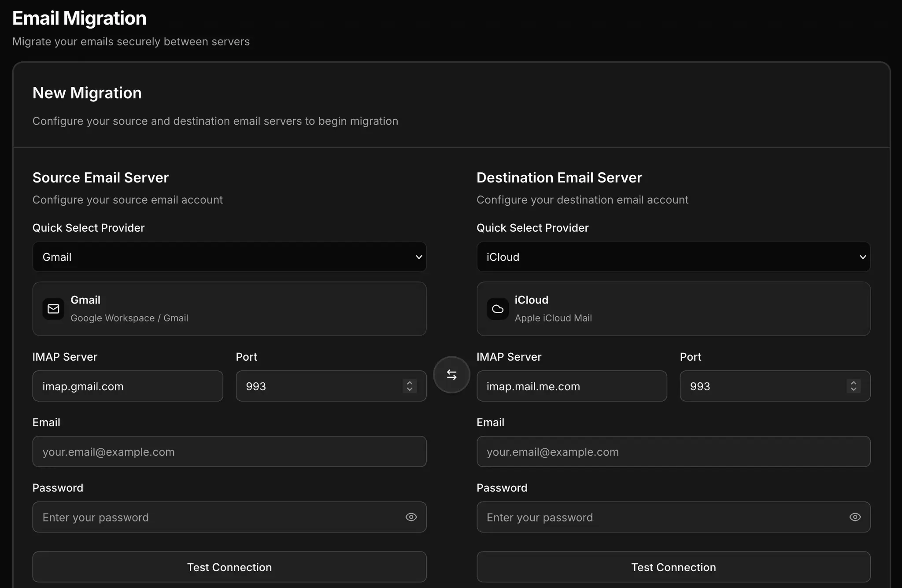902x588 pixels.
Task: Click 'Google Workspace / Gmail' text
Action: [129, 318]
